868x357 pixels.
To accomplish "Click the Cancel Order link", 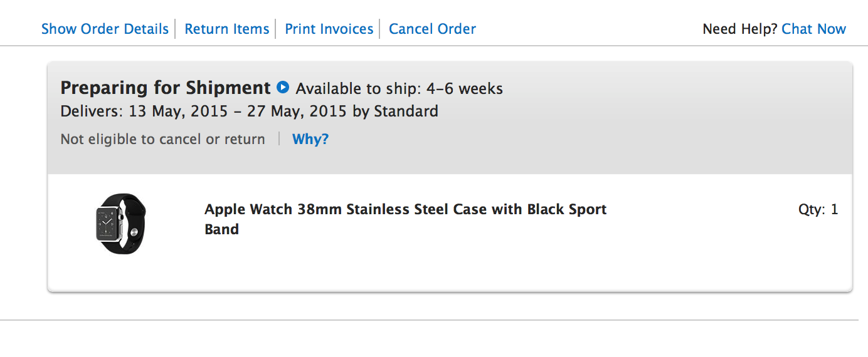I will [x=432, y=29].
